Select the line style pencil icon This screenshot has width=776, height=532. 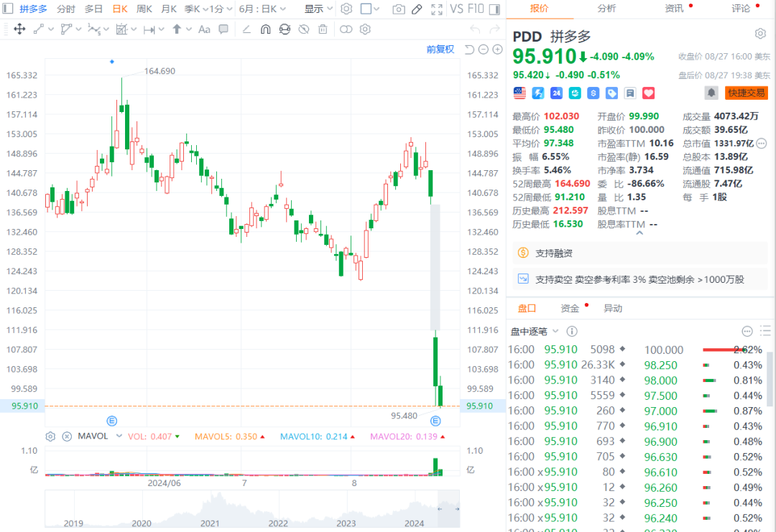[x=246, y=29]
